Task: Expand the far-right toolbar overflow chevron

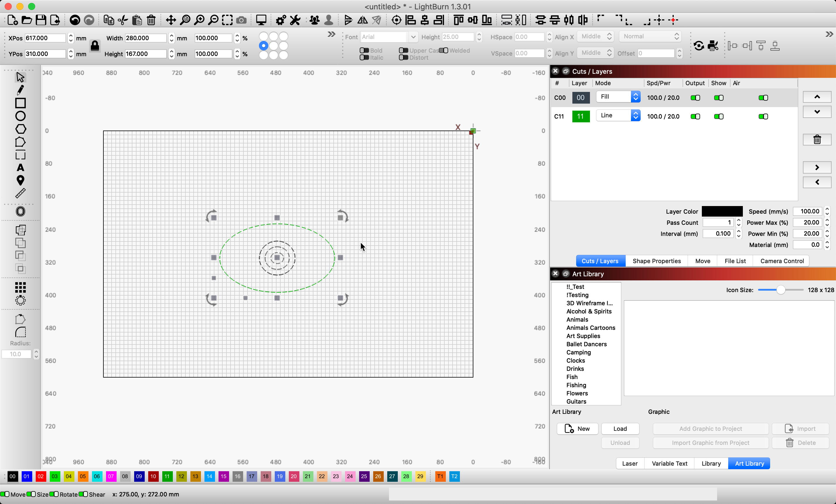Action: point(829,34)
